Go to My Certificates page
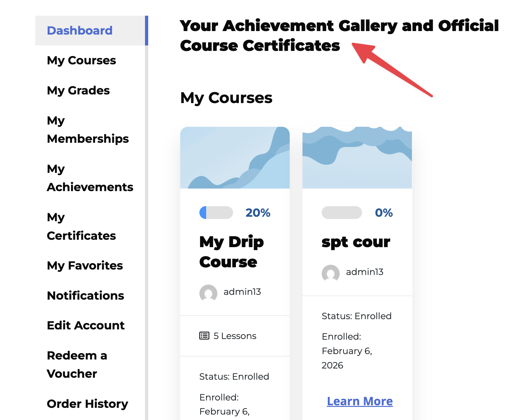Screen dimensions: 532x420 [81, 226]
